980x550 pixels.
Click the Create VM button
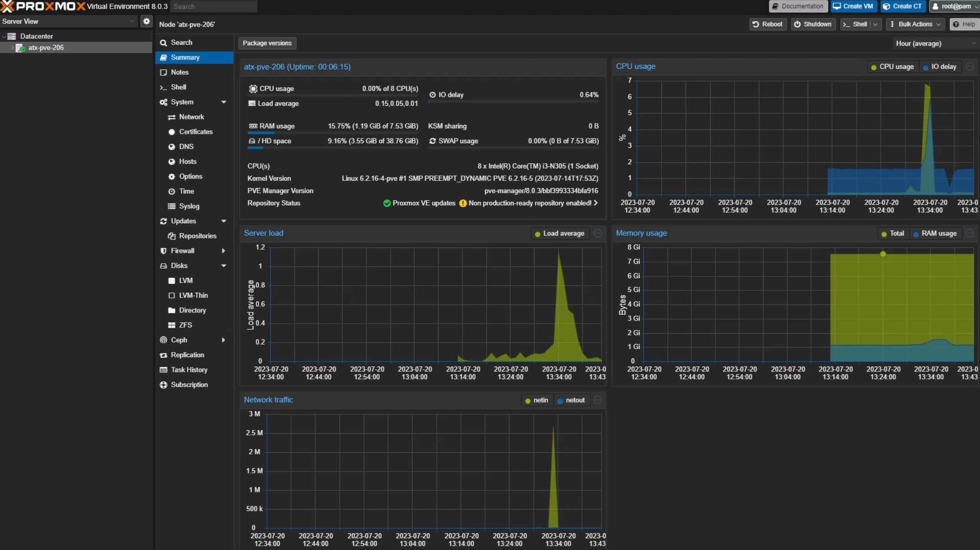click(853, 6)
